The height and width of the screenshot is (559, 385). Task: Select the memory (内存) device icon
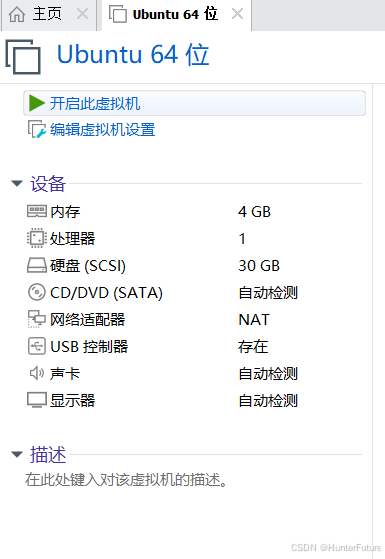tap(37, 211)
